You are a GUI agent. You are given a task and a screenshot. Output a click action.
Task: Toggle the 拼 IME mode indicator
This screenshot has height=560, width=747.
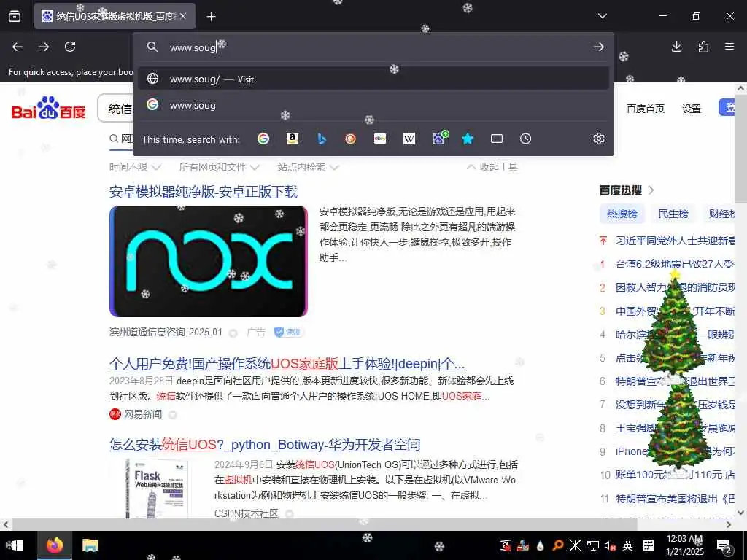(x=649, y=545)
